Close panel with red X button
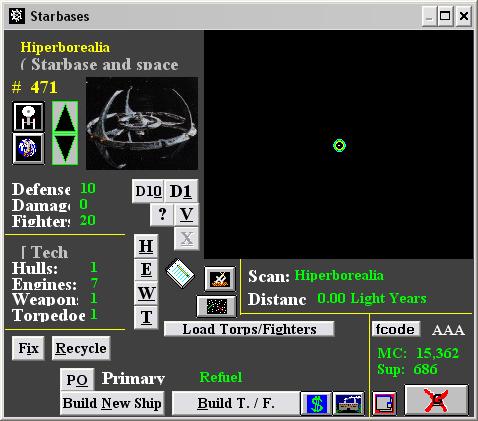478x421 pixels. click(437, 400)
